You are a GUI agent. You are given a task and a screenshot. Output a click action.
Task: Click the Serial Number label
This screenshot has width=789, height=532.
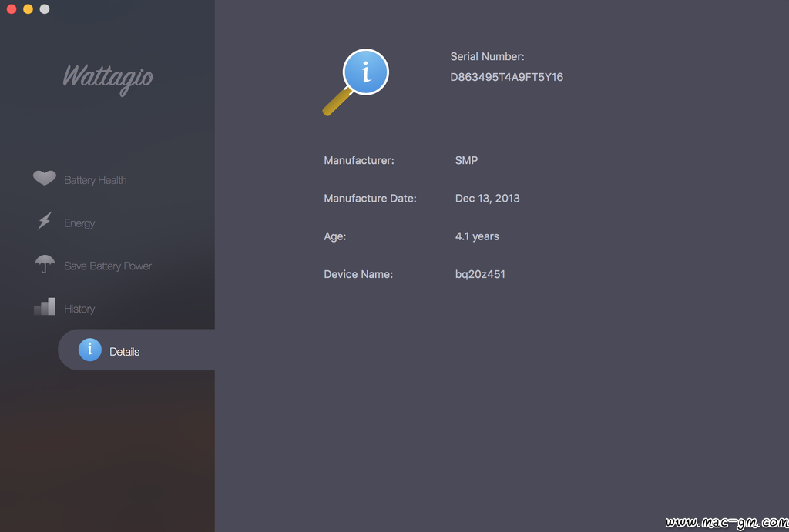487,56
